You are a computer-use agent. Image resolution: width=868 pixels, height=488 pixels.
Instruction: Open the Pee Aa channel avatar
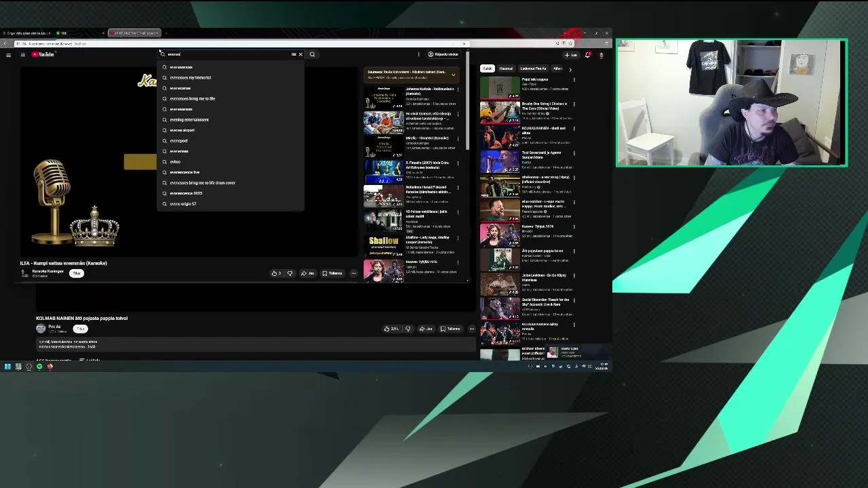point(41,328)
